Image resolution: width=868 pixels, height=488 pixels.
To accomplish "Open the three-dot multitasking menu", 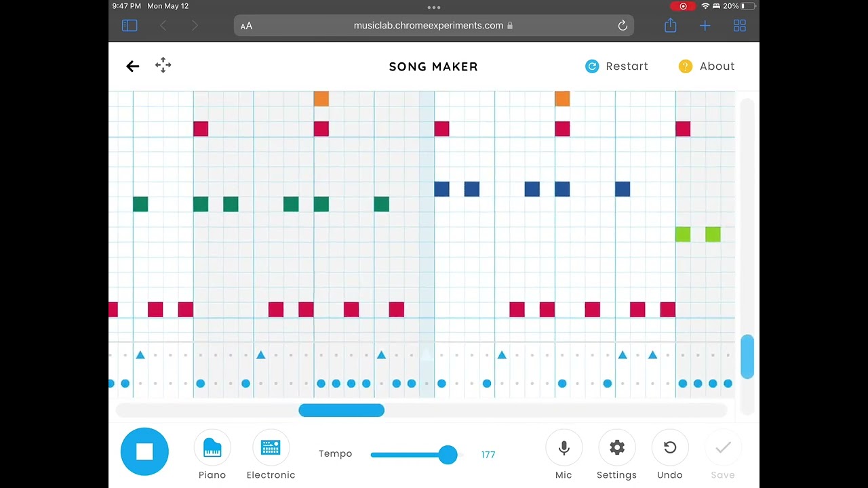I will [434, 7].
